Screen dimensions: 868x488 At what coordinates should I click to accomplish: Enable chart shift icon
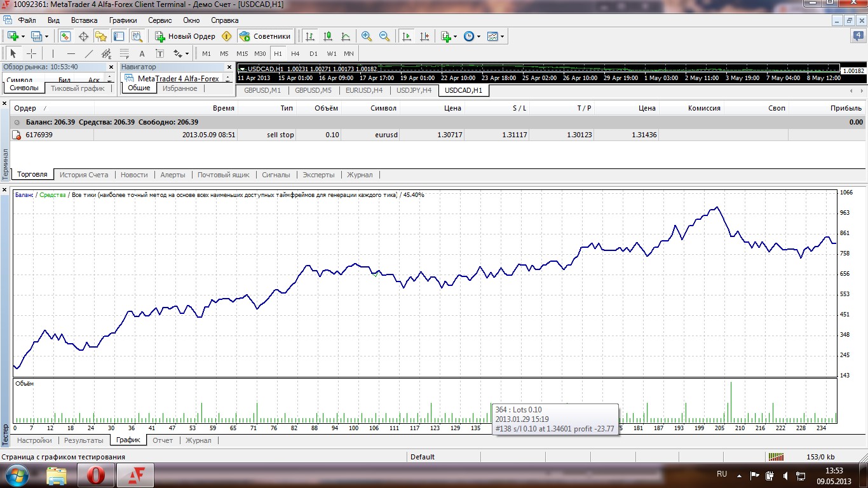(x=424, y=36)
